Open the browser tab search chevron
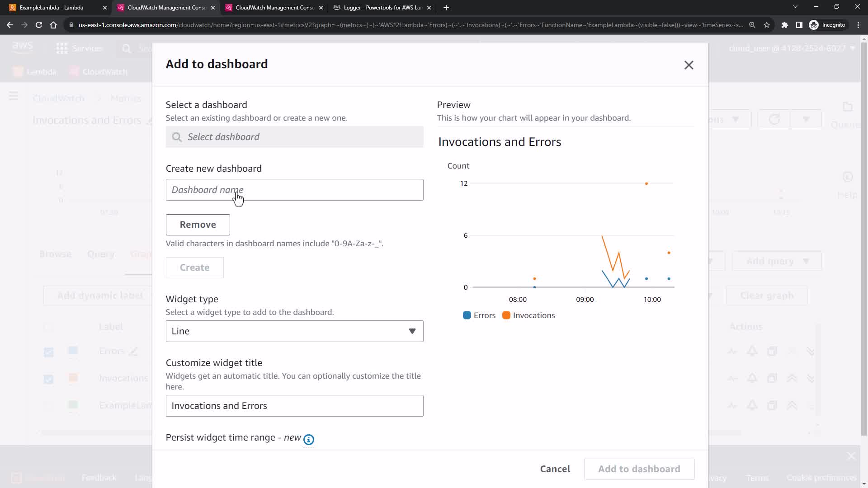This screenshot has width=868, height=488. click(x=795, y=7)
